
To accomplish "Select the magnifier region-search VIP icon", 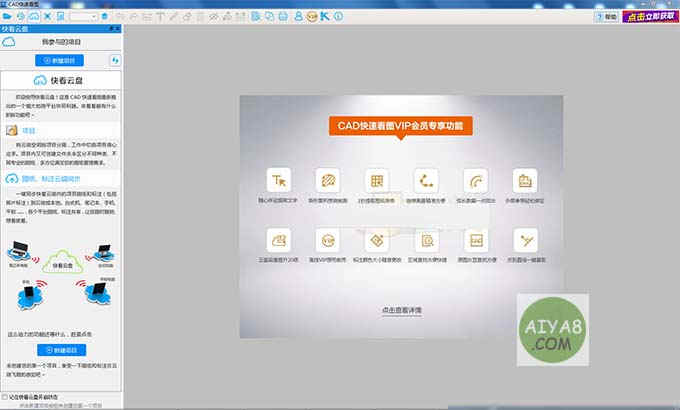I will 427,240.
